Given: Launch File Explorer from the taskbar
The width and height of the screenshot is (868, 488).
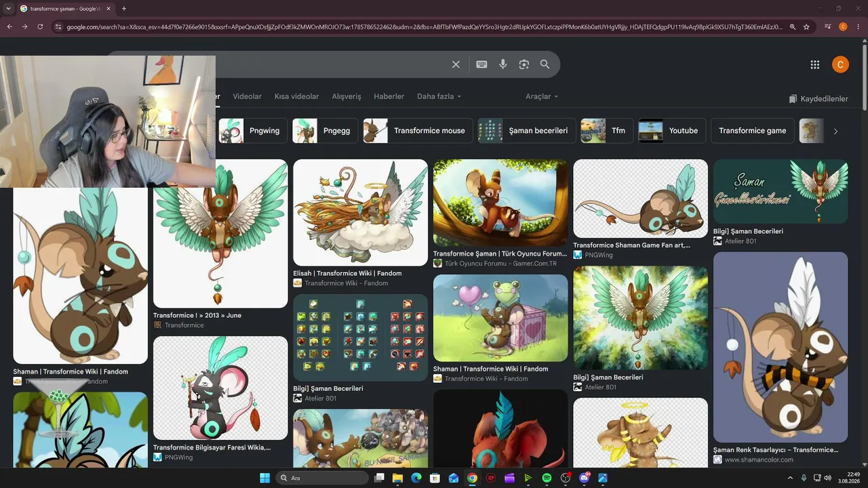Looking at the screenshot, I should point(398,478).
